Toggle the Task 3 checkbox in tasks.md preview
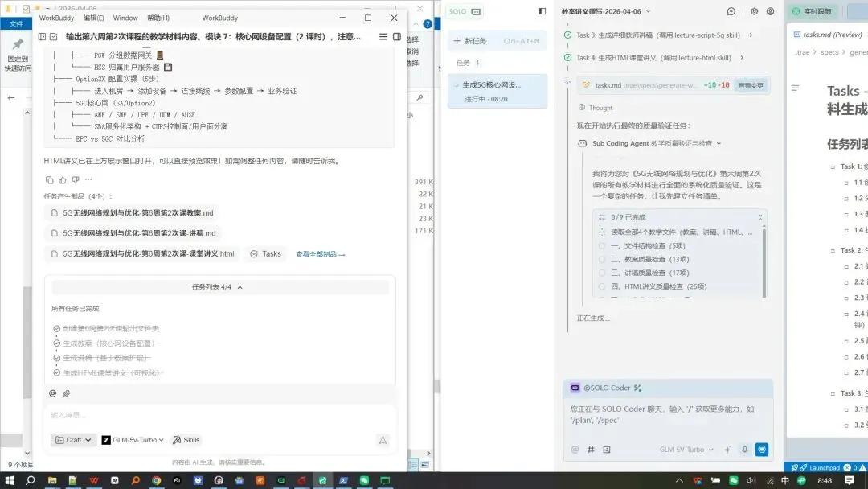This screenshot has height=489, width=868. [833, 394]
